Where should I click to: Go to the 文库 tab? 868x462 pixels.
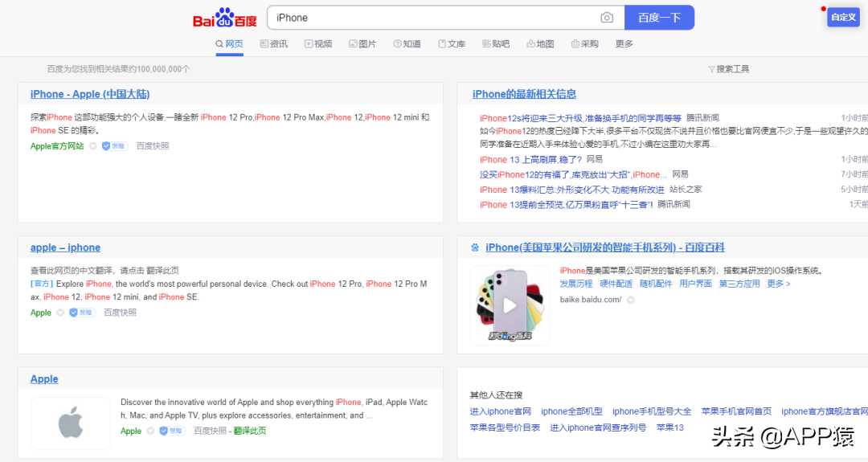click(451, 43)
